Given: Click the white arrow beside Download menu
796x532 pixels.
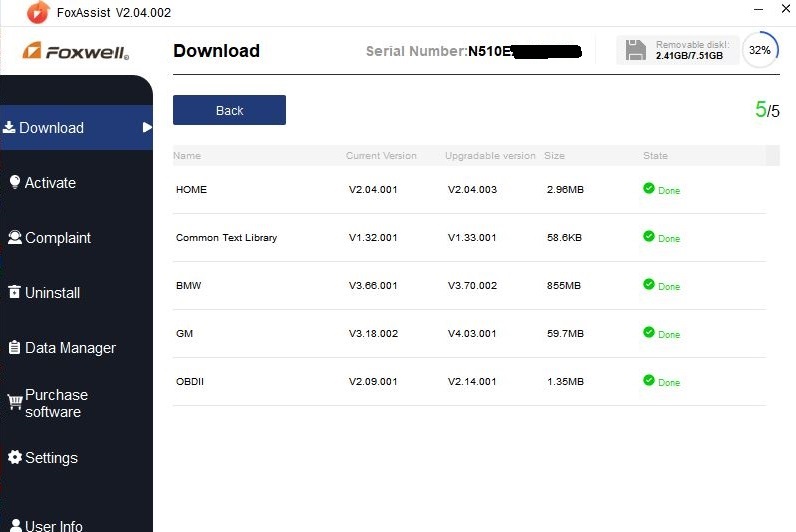Looking at the screenshot, I should [147, 127].
